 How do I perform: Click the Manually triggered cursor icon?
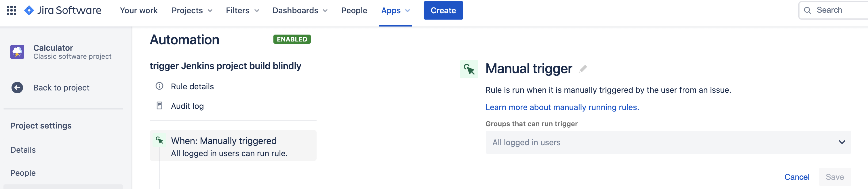coord(159,140)
